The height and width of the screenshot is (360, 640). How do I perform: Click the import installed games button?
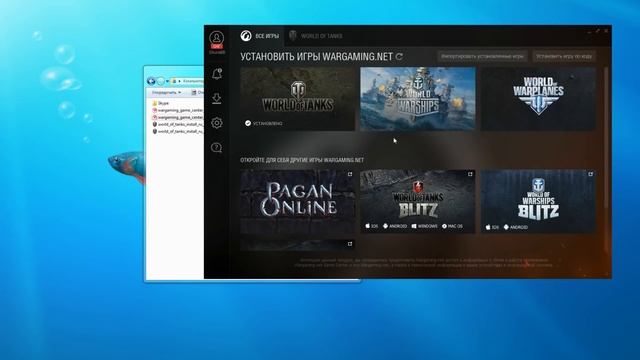482,56
